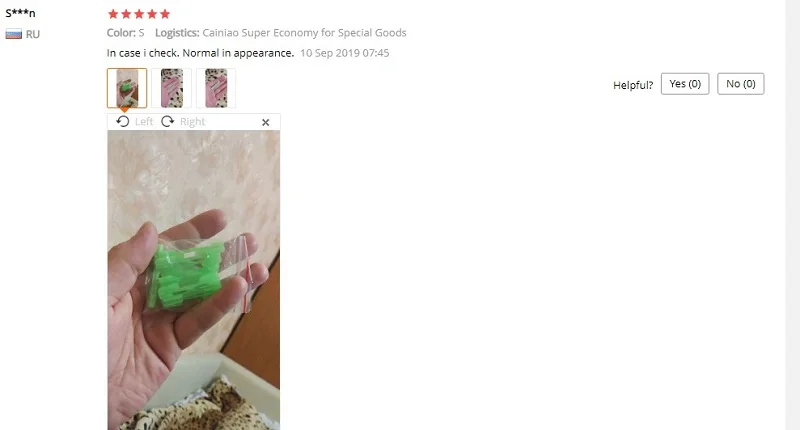Click the page vertical scrollbar

[792, 215]
